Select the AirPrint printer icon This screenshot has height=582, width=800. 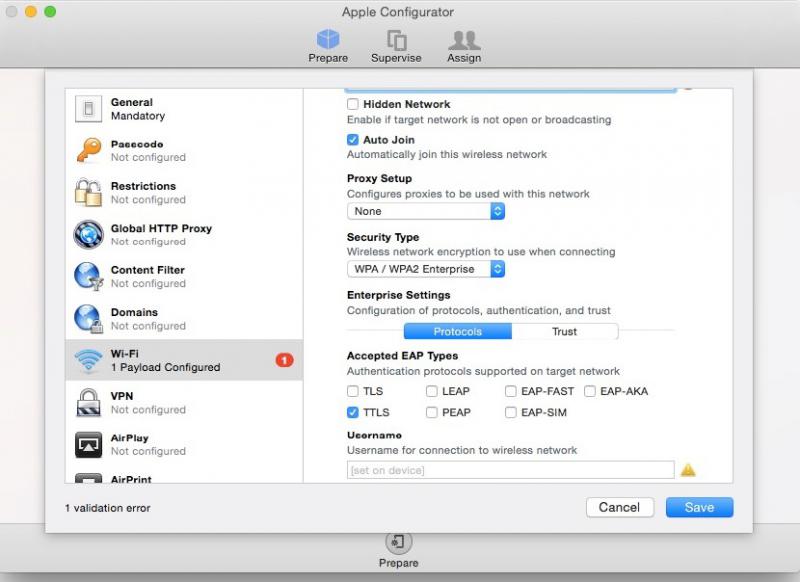coord(88,478)
